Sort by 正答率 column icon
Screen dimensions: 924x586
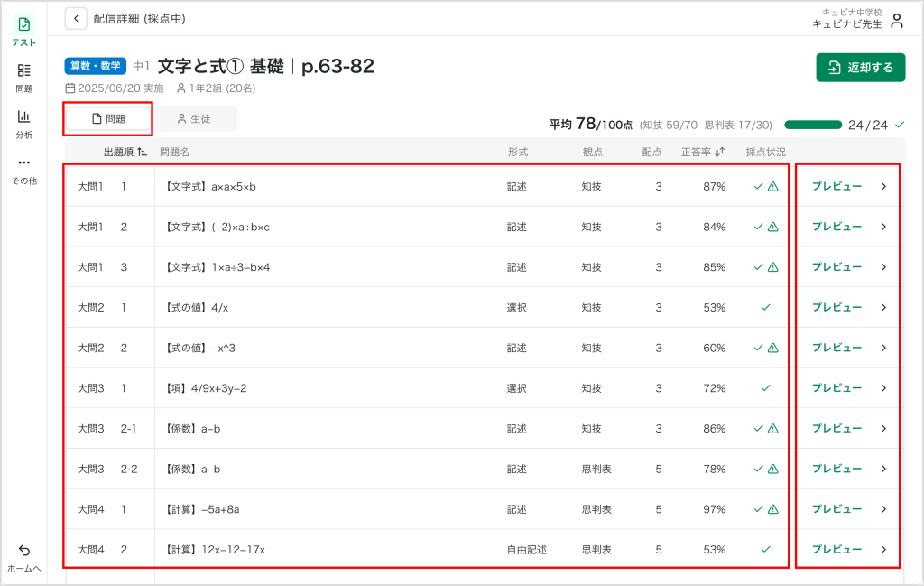click(x=719, y=152)
